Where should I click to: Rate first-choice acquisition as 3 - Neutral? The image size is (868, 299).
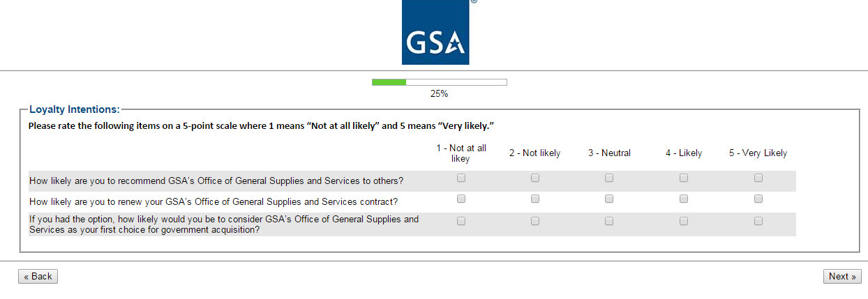click(x=609, y=221)
